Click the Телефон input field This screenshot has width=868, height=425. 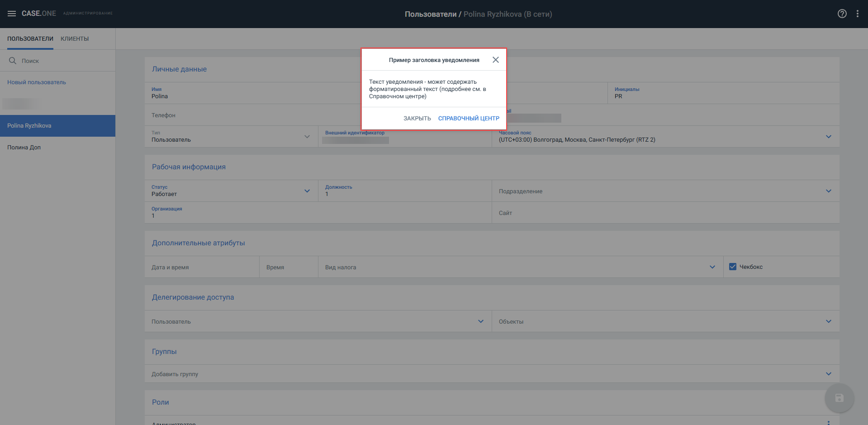(253, 115)
